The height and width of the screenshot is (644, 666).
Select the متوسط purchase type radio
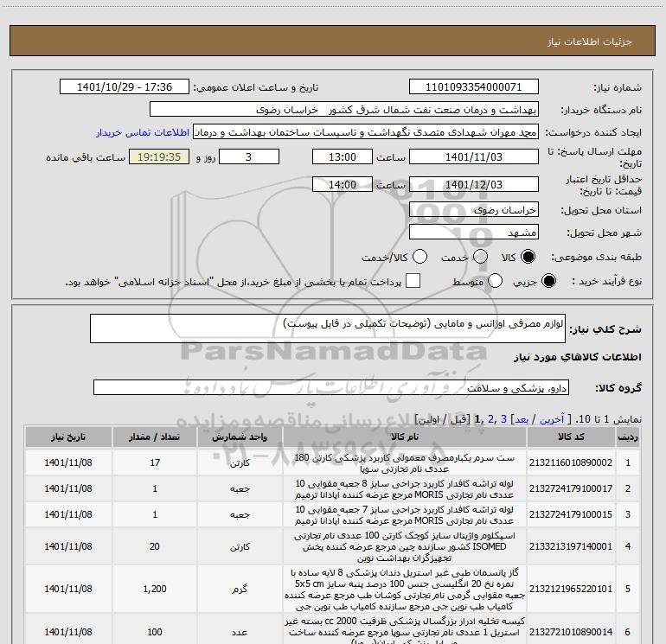(495, 281)
